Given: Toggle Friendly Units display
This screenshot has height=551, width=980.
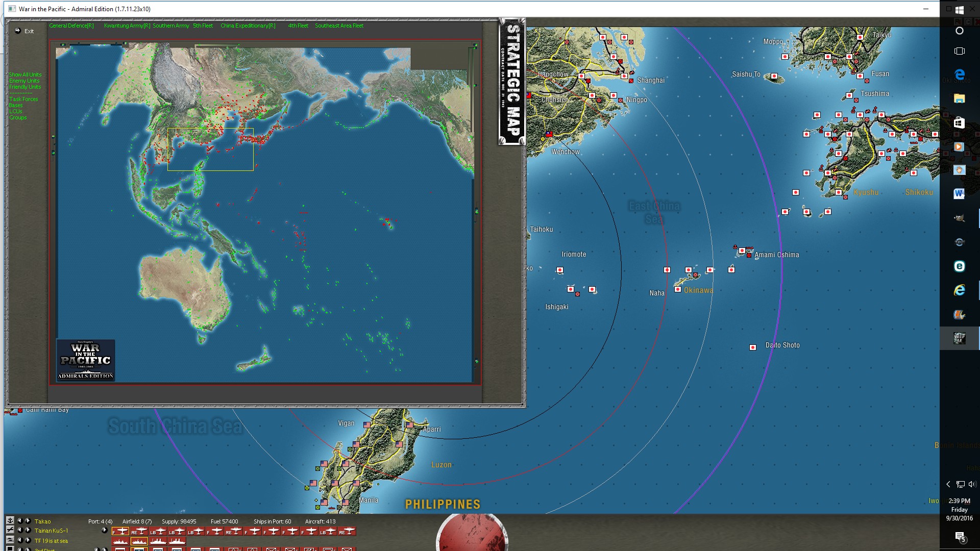Looking at the screenshot, I should tap(24, 87).
